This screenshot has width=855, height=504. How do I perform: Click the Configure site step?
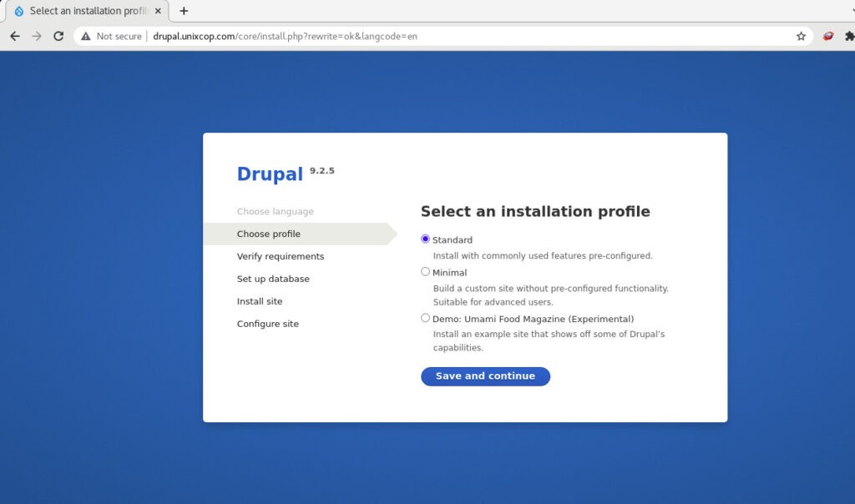[268, 324]
